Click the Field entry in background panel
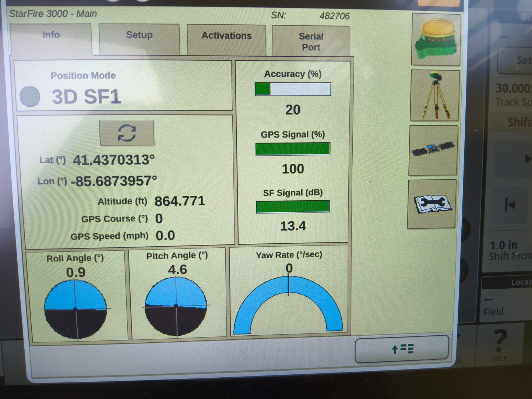 [x=493, y=312]
